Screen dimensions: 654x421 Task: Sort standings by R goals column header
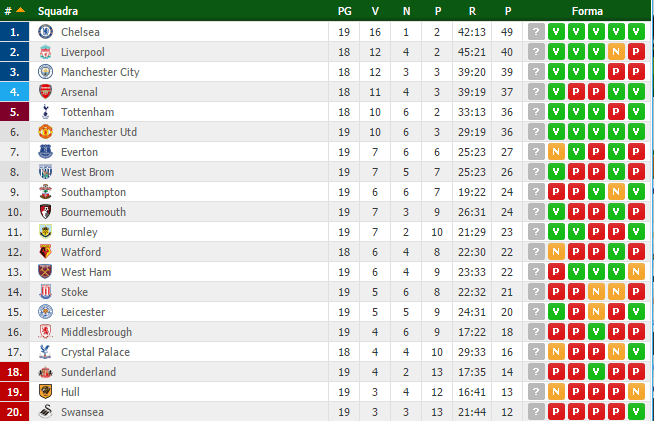point(472,11)
